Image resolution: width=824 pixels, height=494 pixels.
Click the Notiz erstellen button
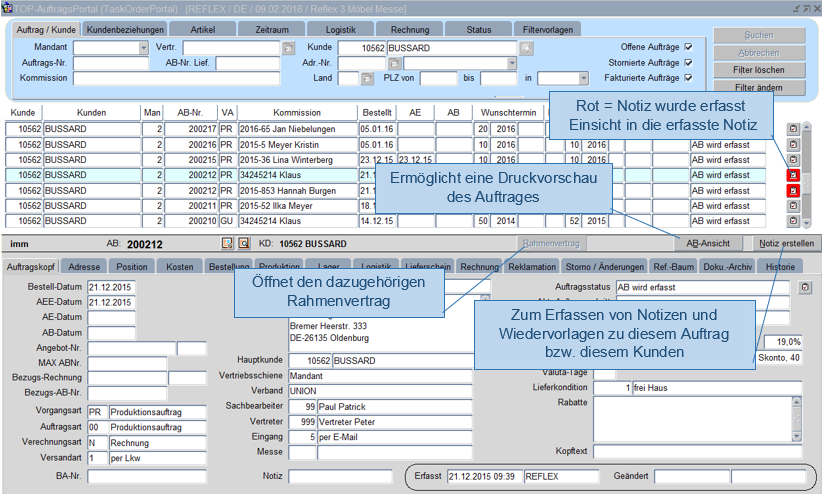coord(785,243)
